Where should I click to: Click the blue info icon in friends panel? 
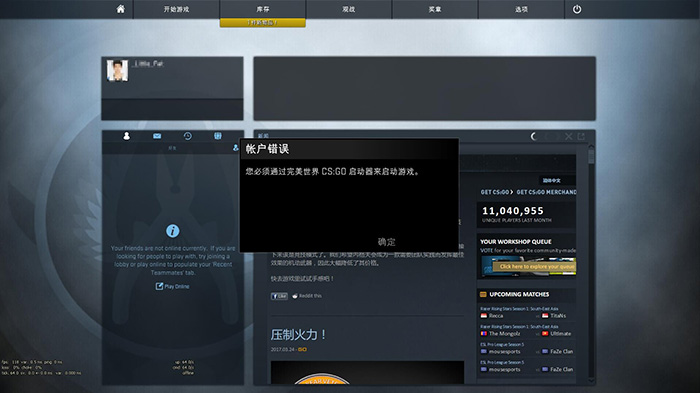point(173,231)
